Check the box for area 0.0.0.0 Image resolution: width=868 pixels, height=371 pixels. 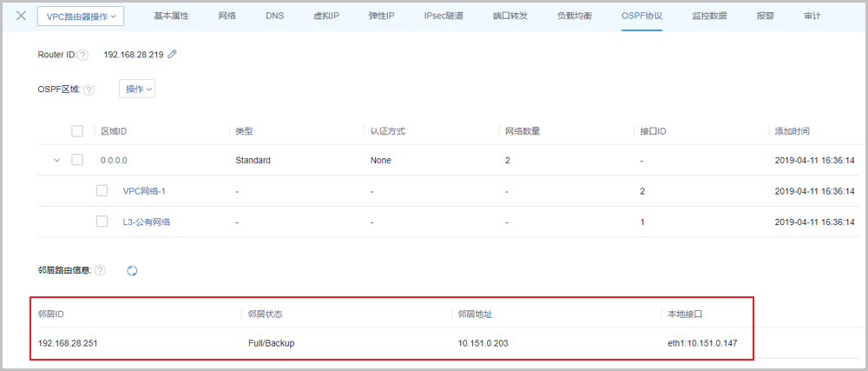pos(77,161)
